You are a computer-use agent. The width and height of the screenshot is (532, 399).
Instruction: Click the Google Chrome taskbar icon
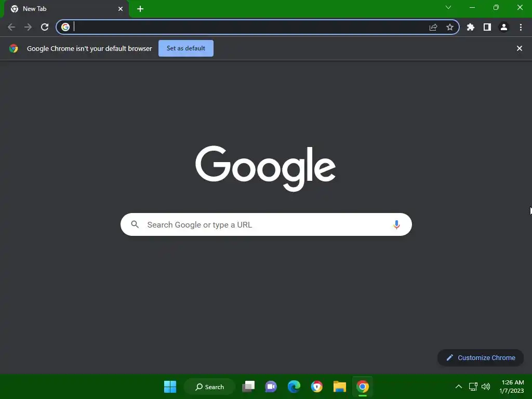pos(363,387)
